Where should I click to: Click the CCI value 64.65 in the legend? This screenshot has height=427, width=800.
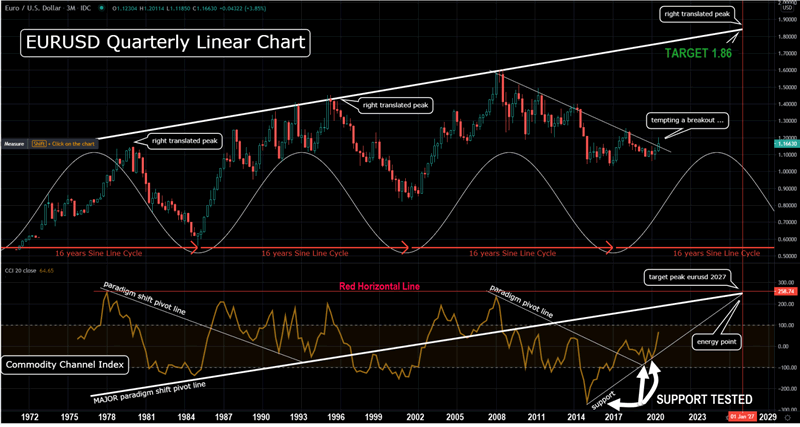(x=47, y=271)
